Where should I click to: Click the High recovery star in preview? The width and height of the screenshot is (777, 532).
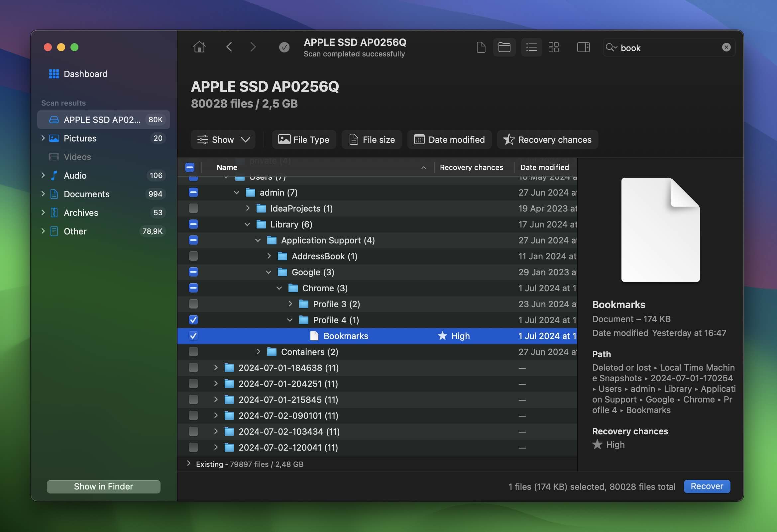click(x=597, y=444)
